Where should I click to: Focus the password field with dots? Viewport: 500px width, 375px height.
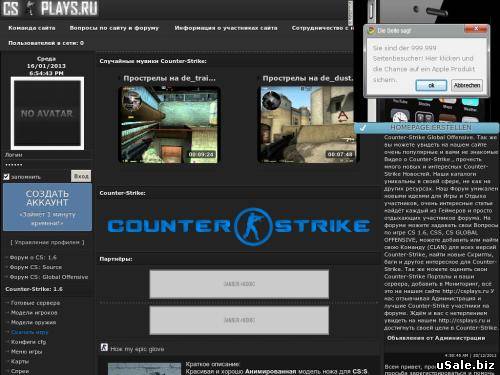pyautogui.click(x=47, y=165)
